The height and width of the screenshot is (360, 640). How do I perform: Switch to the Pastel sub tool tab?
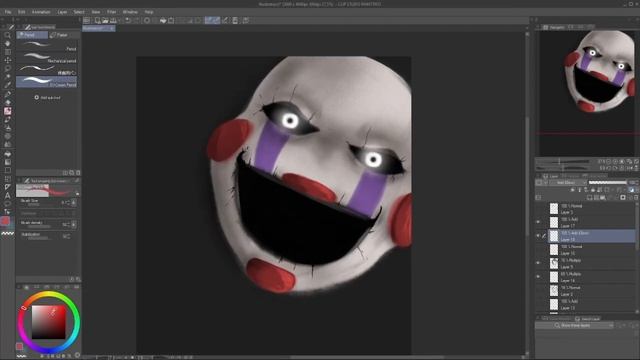[x=64, y=35]
